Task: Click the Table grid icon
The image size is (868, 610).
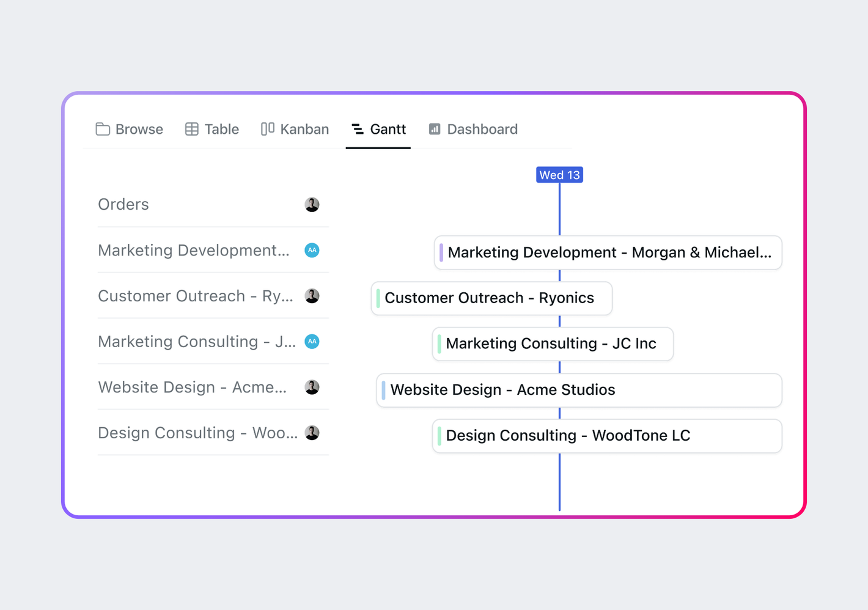Action: 192,129
